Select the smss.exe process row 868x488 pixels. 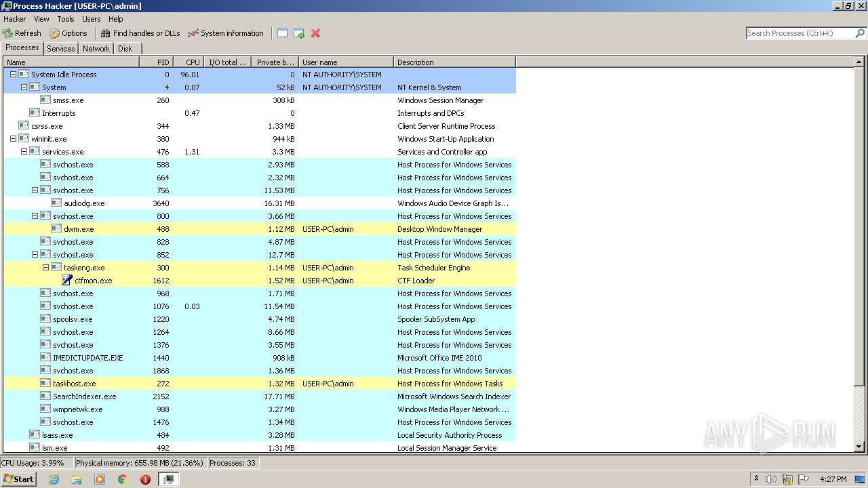click(x=260, y=100)
